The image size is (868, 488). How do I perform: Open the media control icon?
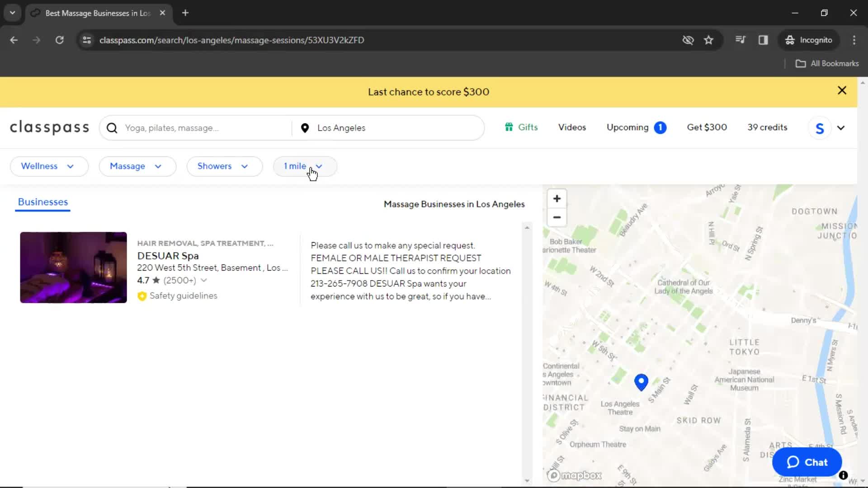[741, 40]
